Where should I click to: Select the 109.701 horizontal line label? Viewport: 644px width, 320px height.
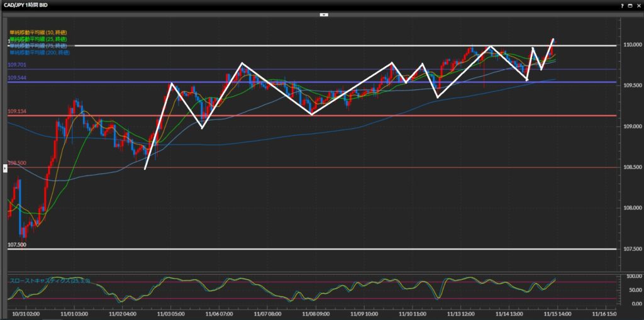[17, 65]
